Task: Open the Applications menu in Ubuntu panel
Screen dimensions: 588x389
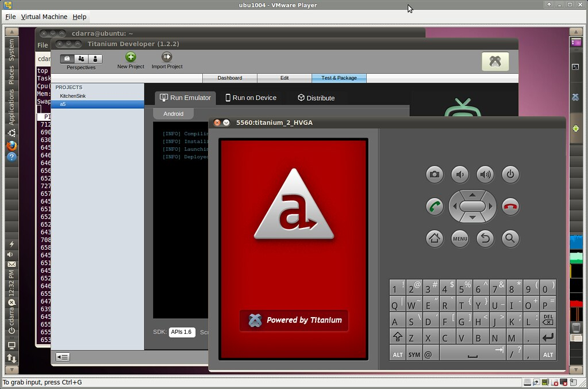Action: tap(11, 108)
